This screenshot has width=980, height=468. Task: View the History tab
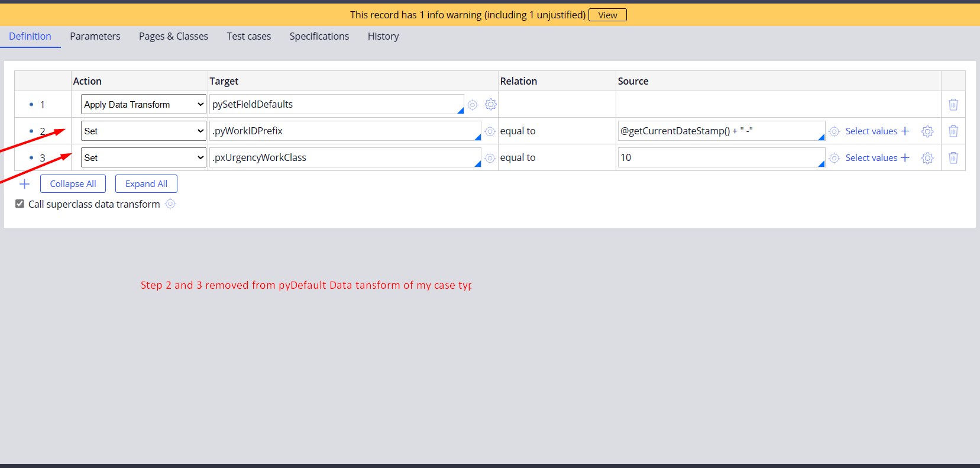click(x=383, y=37)
